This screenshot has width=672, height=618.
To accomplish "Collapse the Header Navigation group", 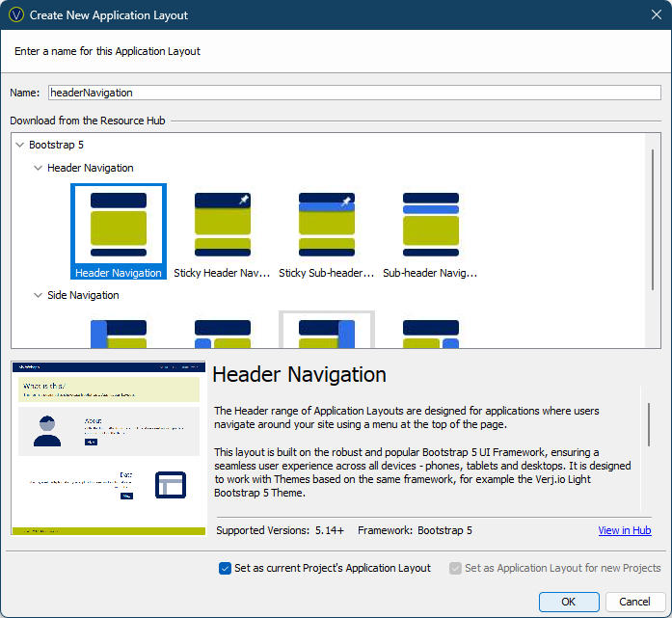I will click(38, 168).
